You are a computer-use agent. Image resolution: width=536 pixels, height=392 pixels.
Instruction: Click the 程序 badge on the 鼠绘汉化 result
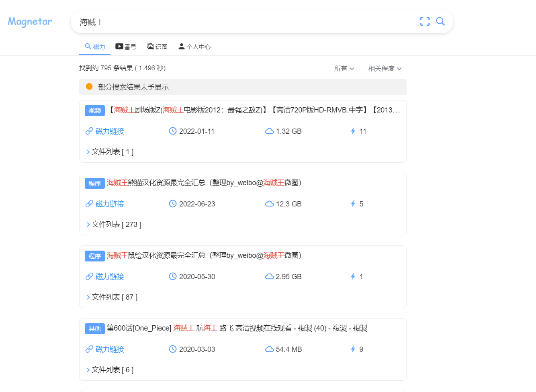click(94, 255)
